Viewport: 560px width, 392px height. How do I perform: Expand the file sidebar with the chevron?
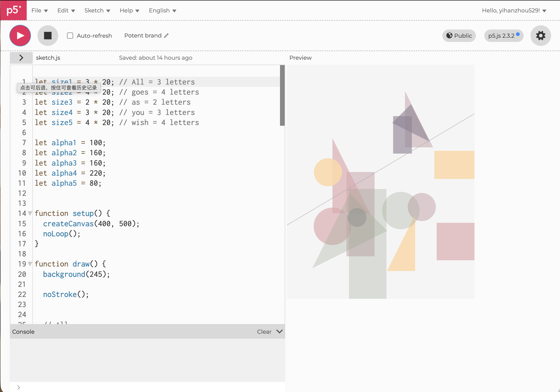click(x=21, y=58)
